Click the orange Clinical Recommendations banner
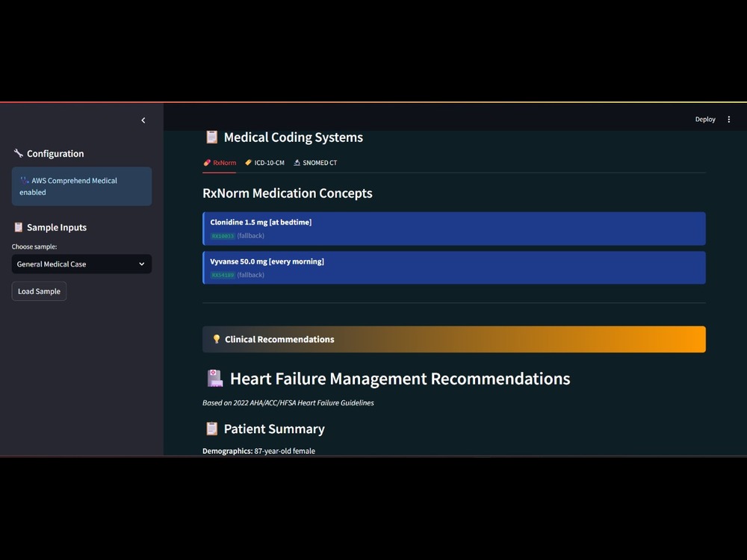The height and width of the screenshot is (560, 747). pyautogui.click(x=454, y=339)
